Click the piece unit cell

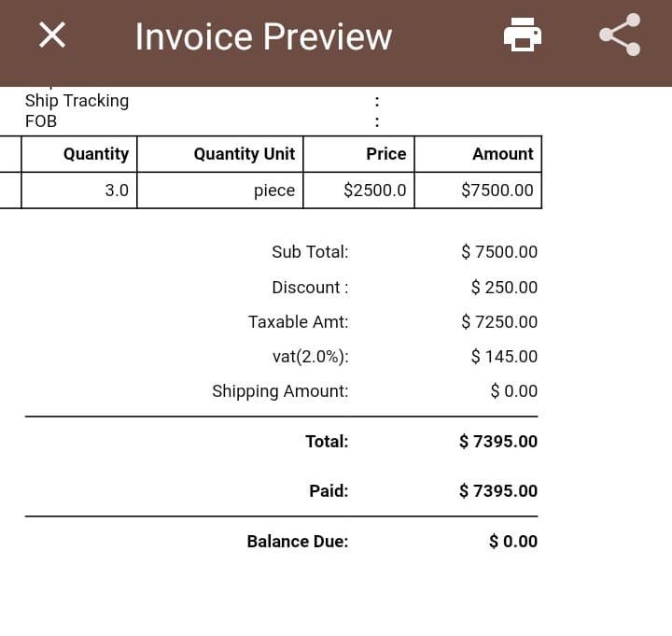point(220,191)
